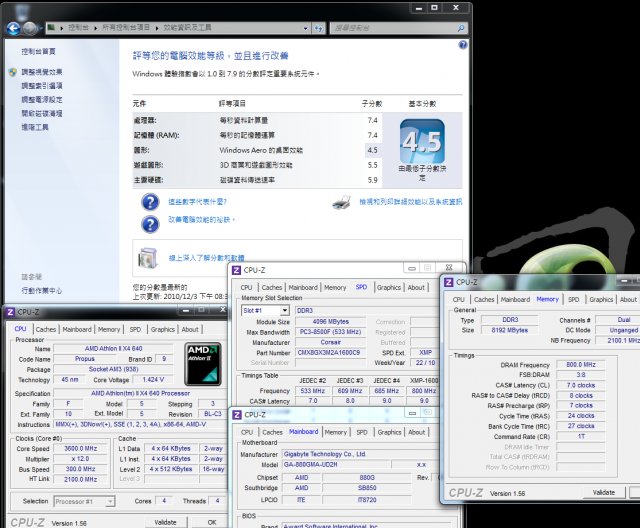Click the forward navigation arrow in Control Panel
This screenshot has height=528, width=640.
[x=30, y=28]
